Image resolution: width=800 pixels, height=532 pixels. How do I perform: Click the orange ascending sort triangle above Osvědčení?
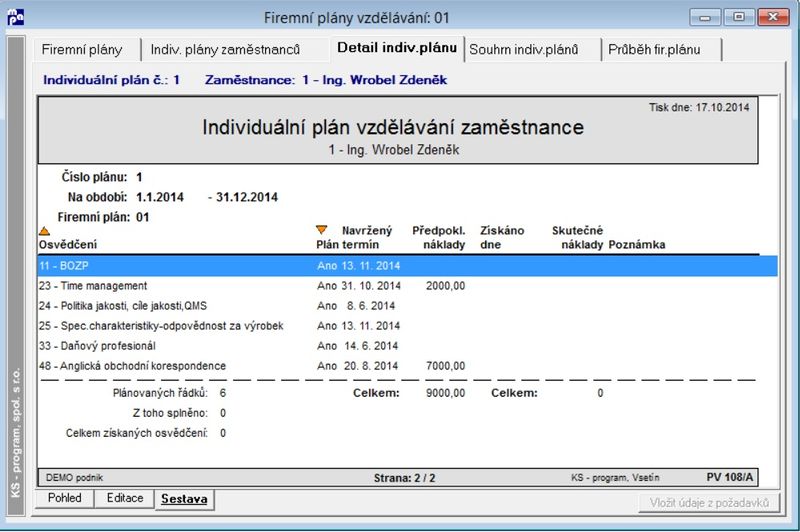[44, 231]
